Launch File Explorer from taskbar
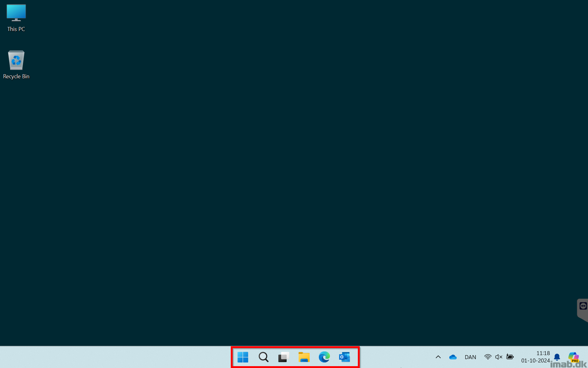The height and width of the screenshot is (368, 588). coord(304,357)
